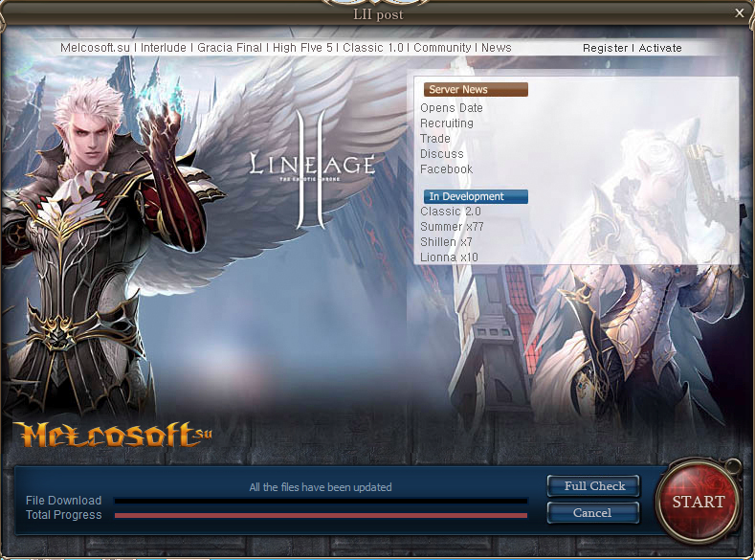Open the Classic 1.0 server page

pos(373,48)
